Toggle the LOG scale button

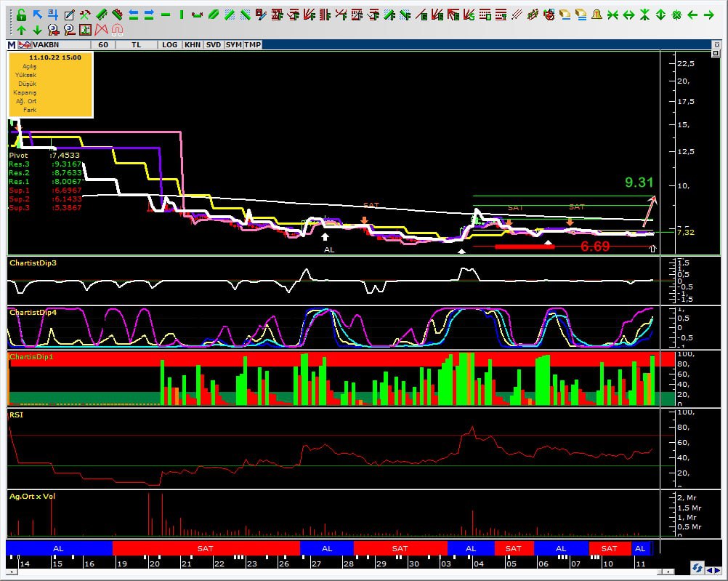[169, 45]
